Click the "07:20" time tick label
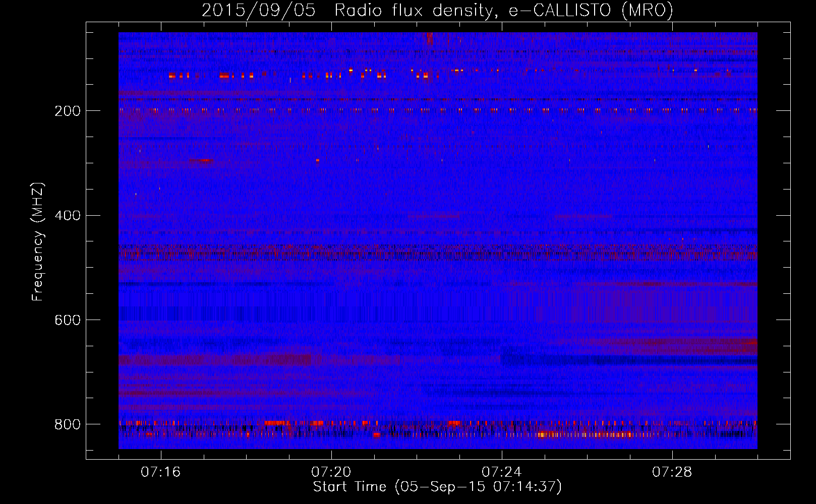The height and width of the screenshot is (504, 816). 331,472
